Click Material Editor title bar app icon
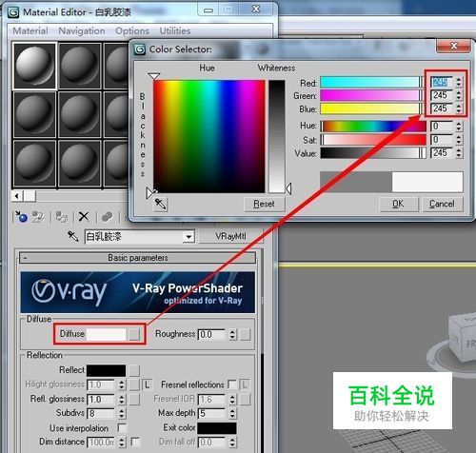476x453 pixels. click(x=13, y=12)
